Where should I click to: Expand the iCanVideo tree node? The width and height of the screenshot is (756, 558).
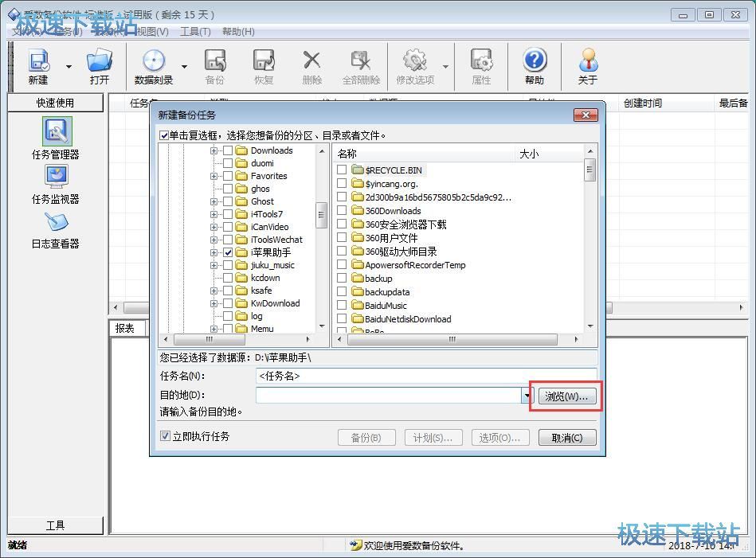click(x=213, y=227)
